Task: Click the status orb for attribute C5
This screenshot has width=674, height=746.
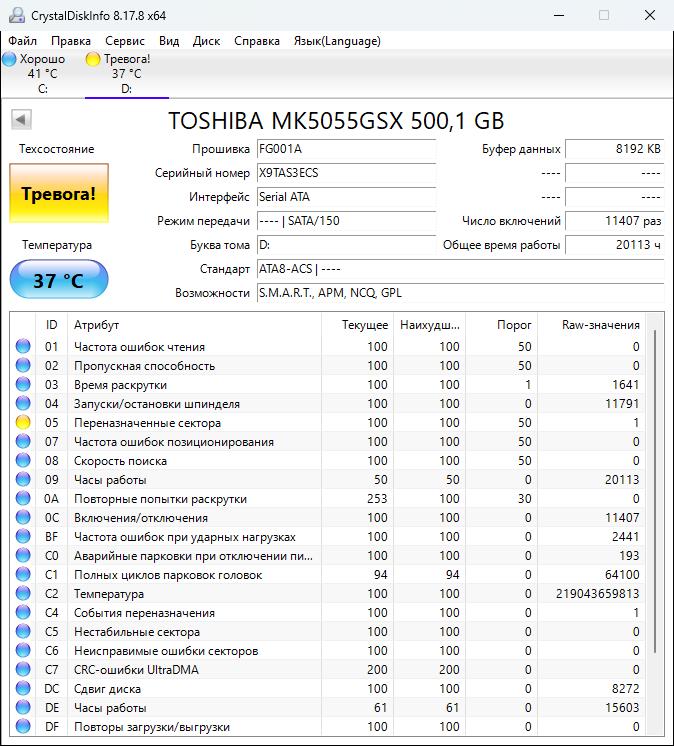Action: (23, 632)
